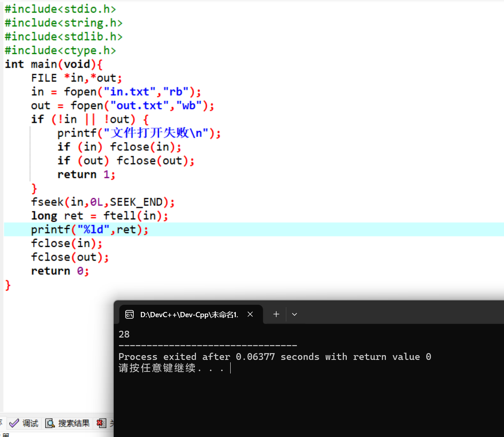The width and height of the screenshot is (504, 437).
Task: Click the command prompt icon on the terminal tab
Action: [x=129, y=314]
